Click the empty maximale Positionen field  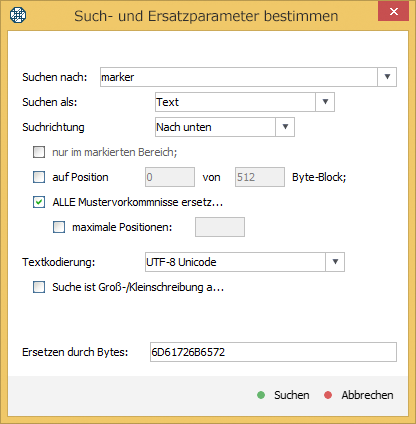click(220, 227)
